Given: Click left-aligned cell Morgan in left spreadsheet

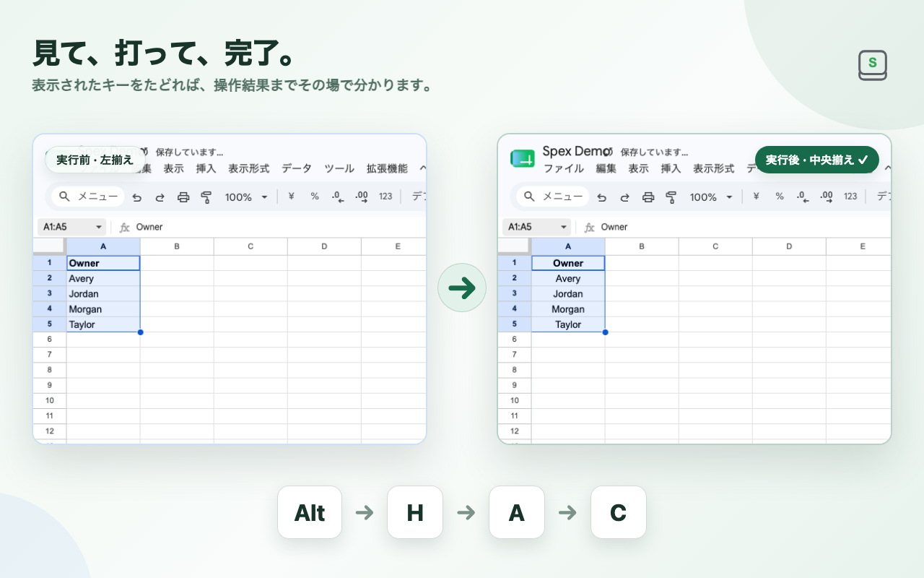Looking at the screenshot, I should pos(103,309).
